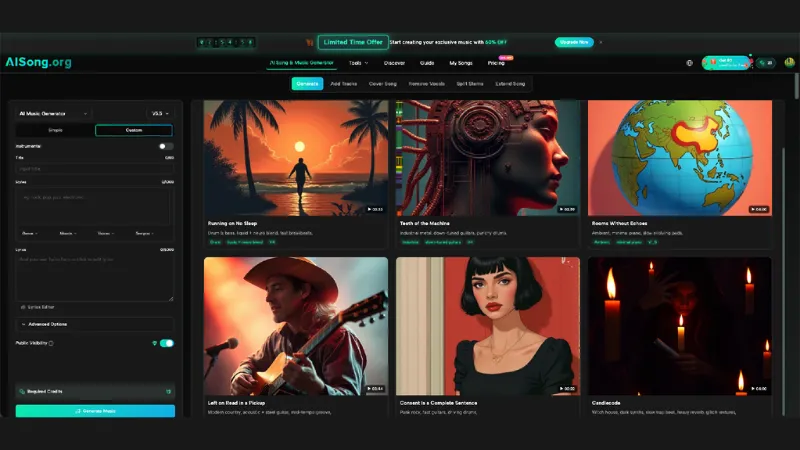Switch to the Add Tracks tab

343,84
